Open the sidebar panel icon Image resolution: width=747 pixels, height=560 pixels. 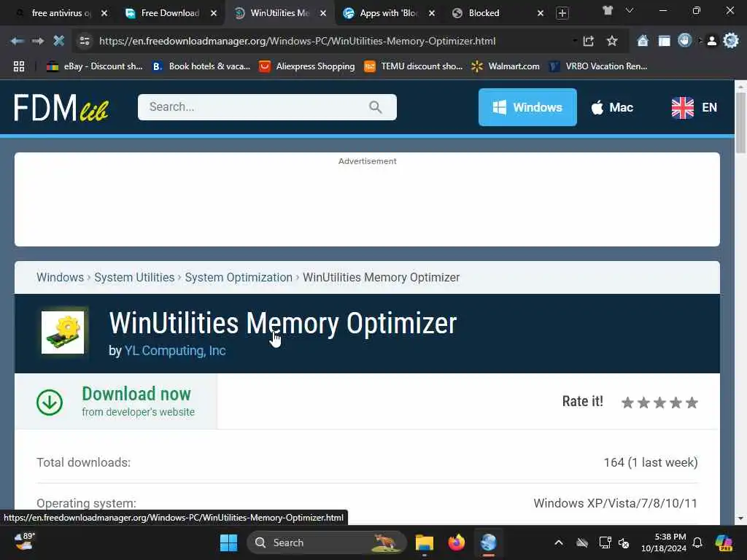click(x=664, y=41)
